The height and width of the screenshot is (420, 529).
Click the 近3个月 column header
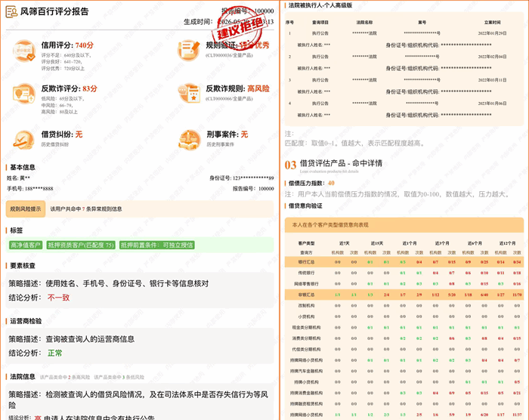[x=442, y=243]
